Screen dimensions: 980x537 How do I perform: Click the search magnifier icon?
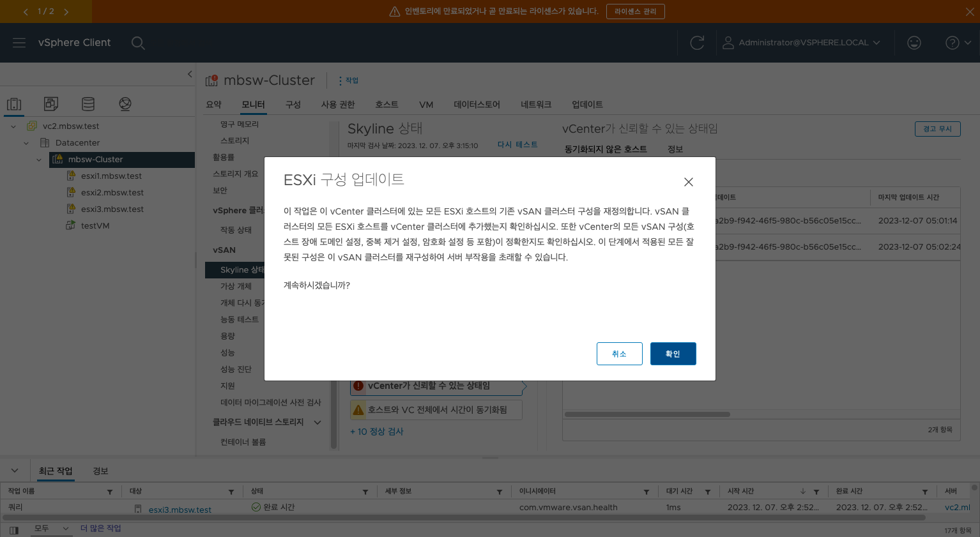[138, 43]
